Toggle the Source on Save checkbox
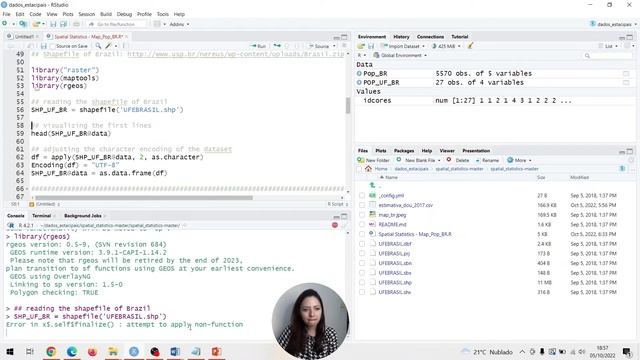 click(x=52, y=46)
